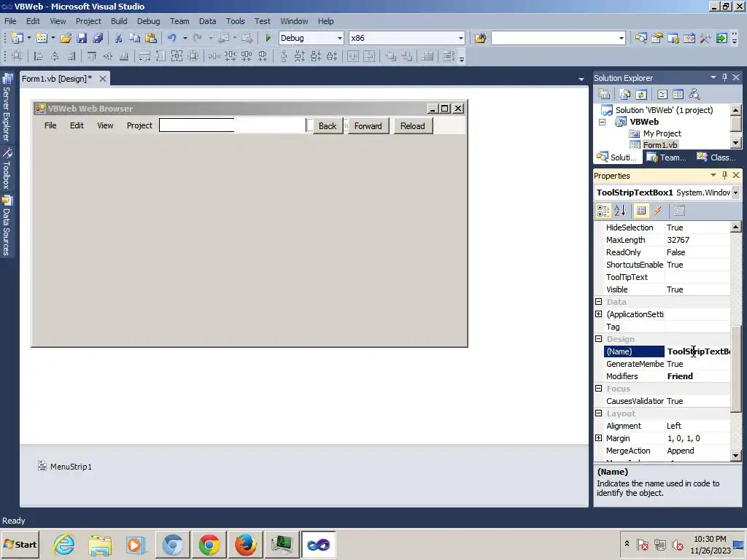Collapse the Focus property category
This screenshot has height=560, width=747.
pyautogui.click(x=599, y=388)
